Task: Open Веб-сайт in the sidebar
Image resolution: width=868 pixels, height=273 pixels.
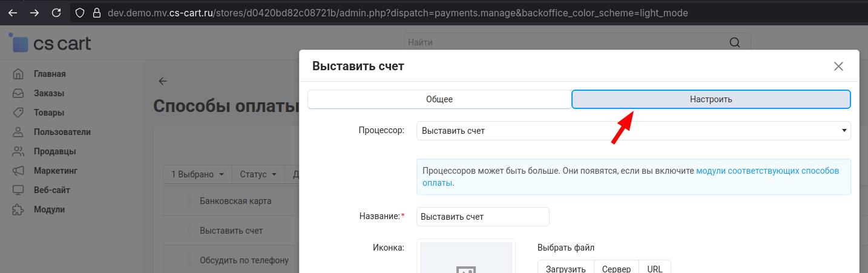Action: [52, 190]
